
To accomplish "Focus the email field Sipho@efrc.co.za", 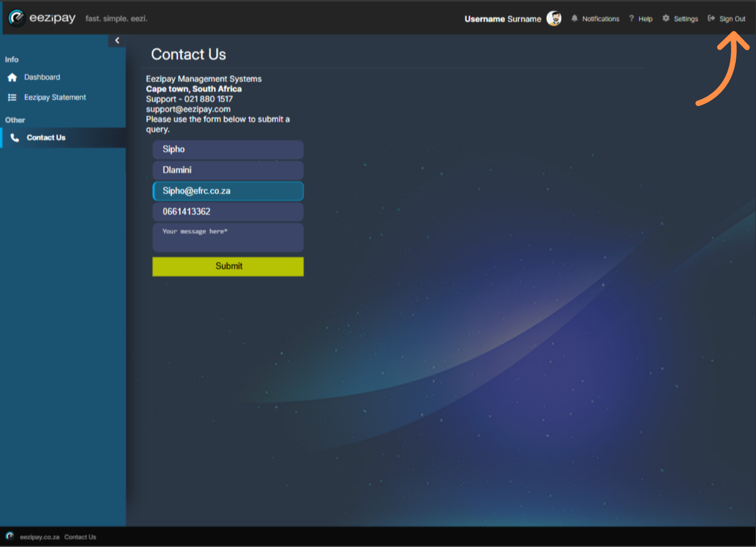I will click(228, 191).
